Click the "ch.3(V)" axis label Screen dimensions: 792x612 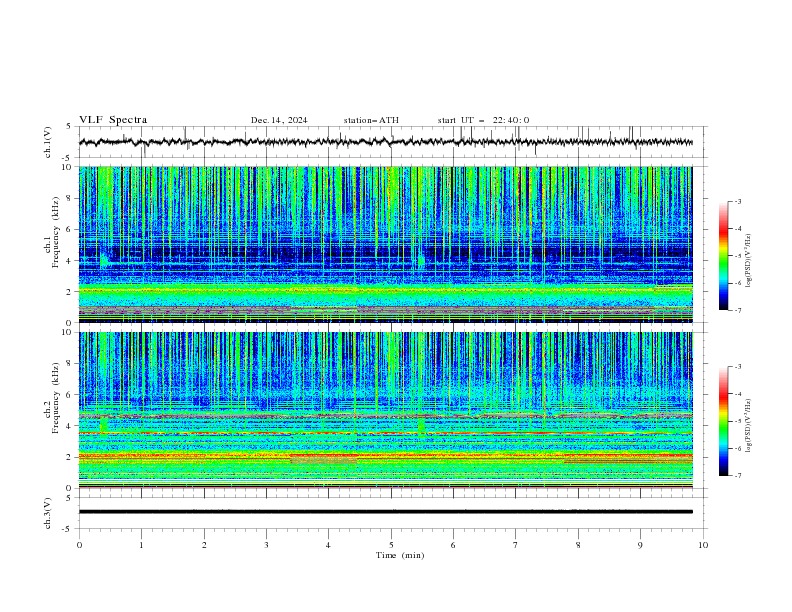(x=48, y=513)
